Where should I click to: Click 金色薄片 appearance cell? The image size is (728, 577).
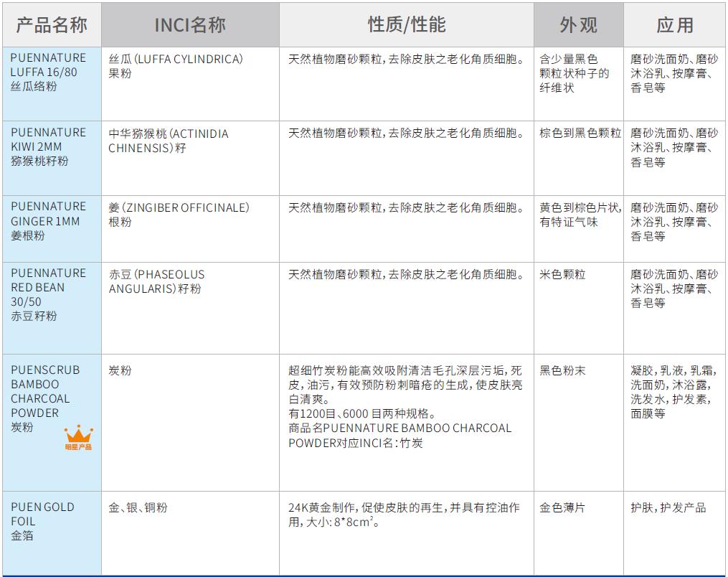579,533
